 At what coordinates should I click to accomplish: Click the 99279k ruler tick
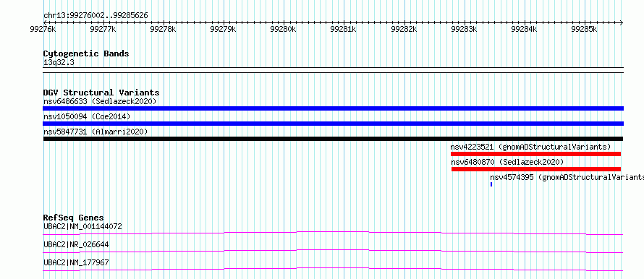click(223, 29)
